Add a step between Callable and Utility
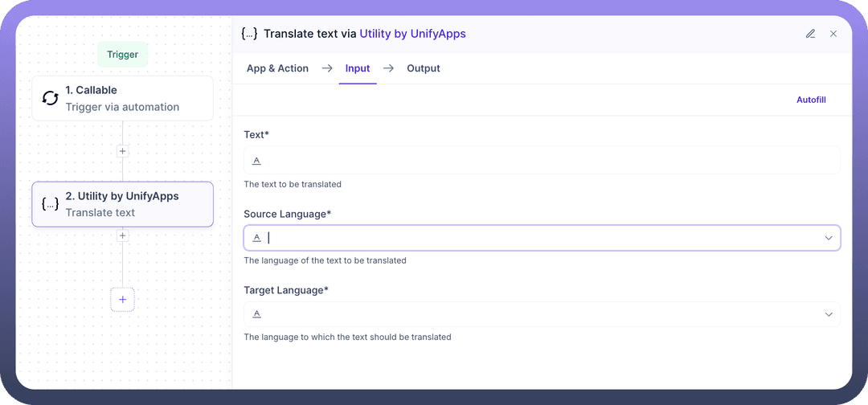 click(122, 151)
